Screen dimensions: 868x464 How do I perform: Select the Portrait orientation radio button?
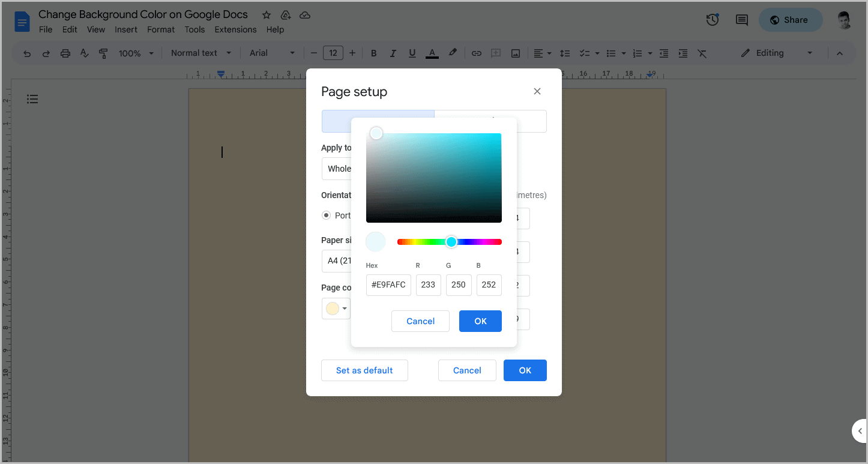(x=326, y=215)
